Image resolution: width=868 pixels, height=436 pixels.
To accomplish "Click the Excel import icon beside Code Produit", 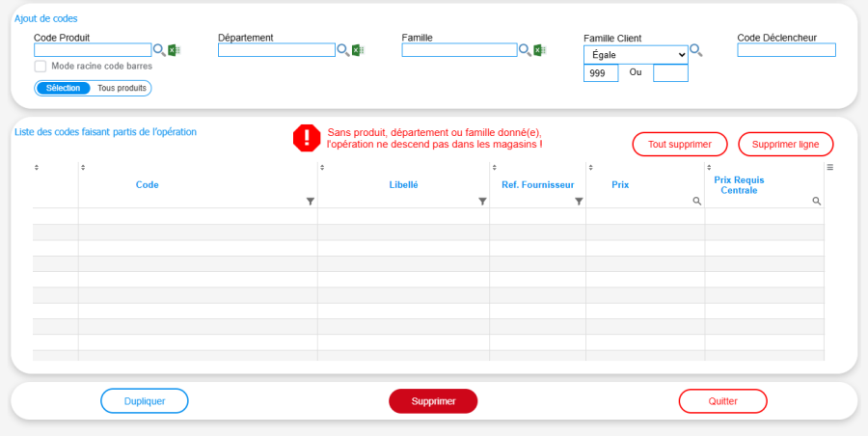I will [174, 50].
